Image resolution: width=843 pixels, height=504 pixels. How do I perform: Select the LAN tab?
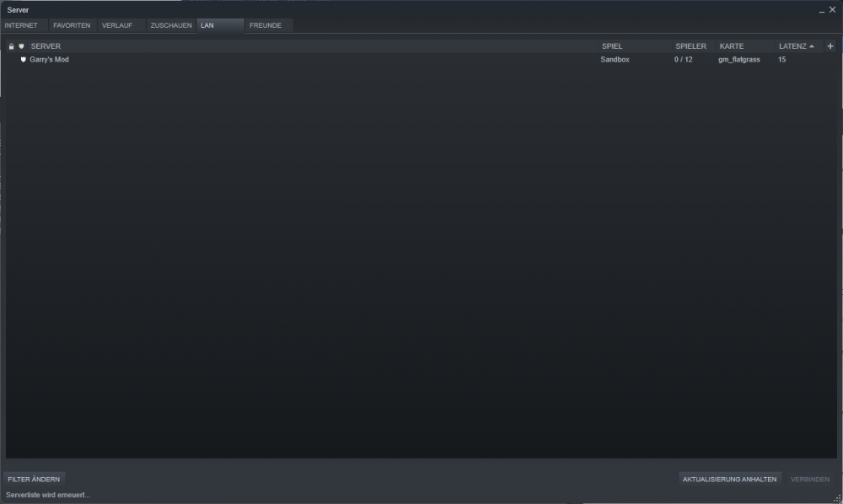coord(220,25)
